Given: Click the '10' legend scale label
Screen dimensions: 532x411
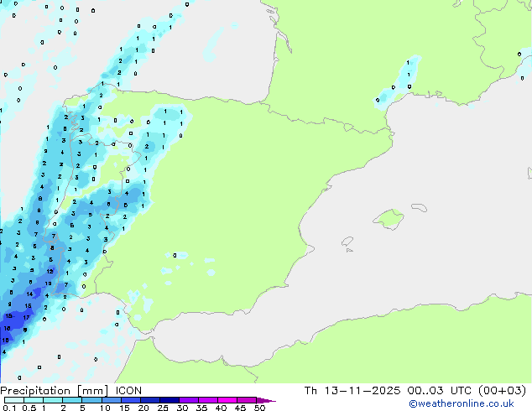Looking at the screenshot, I should coord(105,408).
